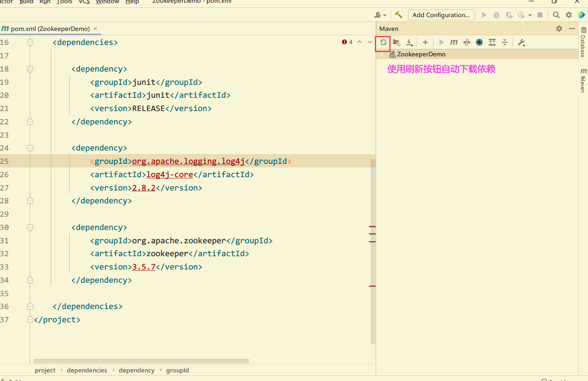
Task: Close the pom.xml editor tab
Action: pos(95,29)
